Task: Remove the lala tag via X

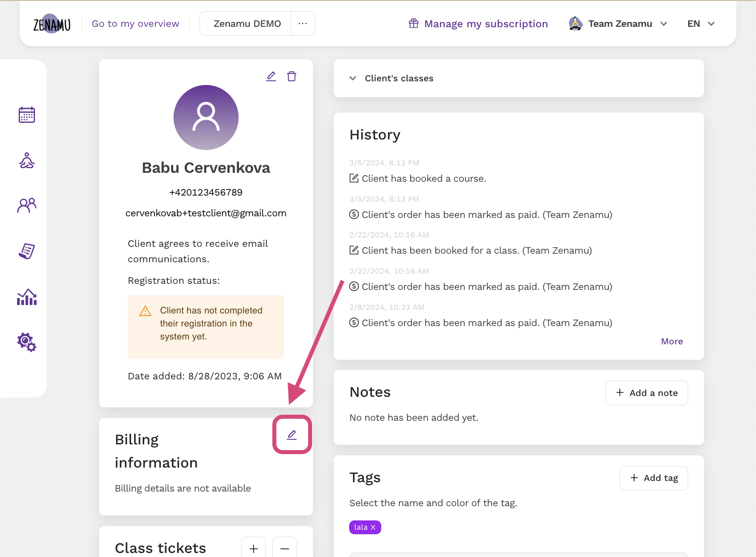Action: pyautogui.click(x=373, y=527)
